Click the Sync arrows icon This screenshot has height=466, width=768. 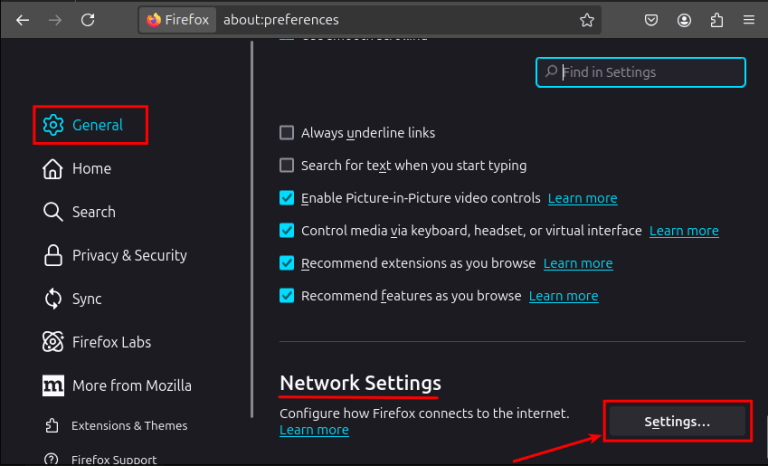(53, 299)
